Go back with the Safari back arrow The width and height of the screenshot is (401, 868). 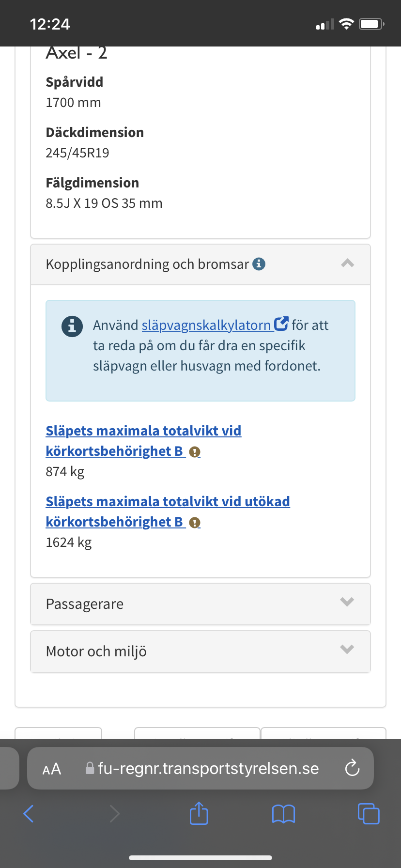29,814
